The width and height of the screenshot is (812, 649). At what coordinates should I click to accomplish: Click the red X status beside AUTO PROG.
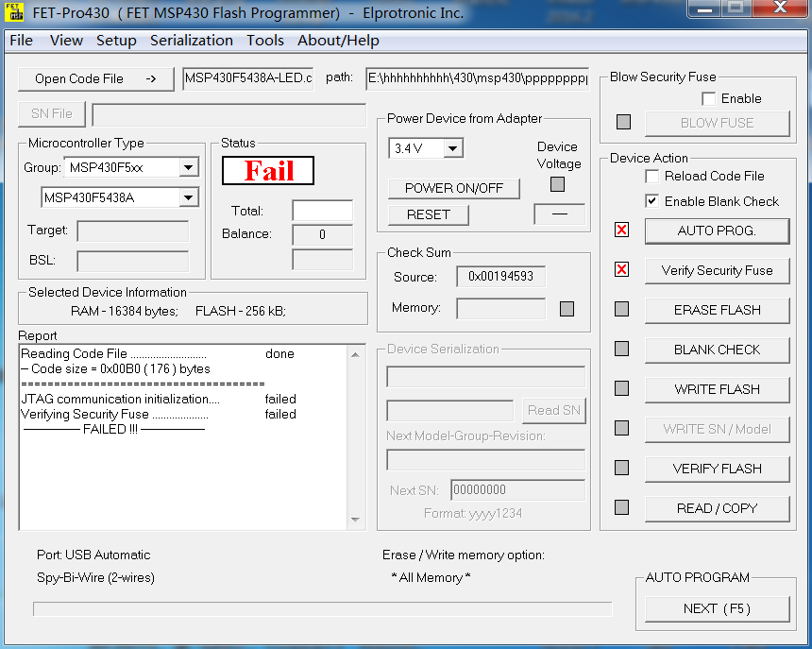click(621, 230)
